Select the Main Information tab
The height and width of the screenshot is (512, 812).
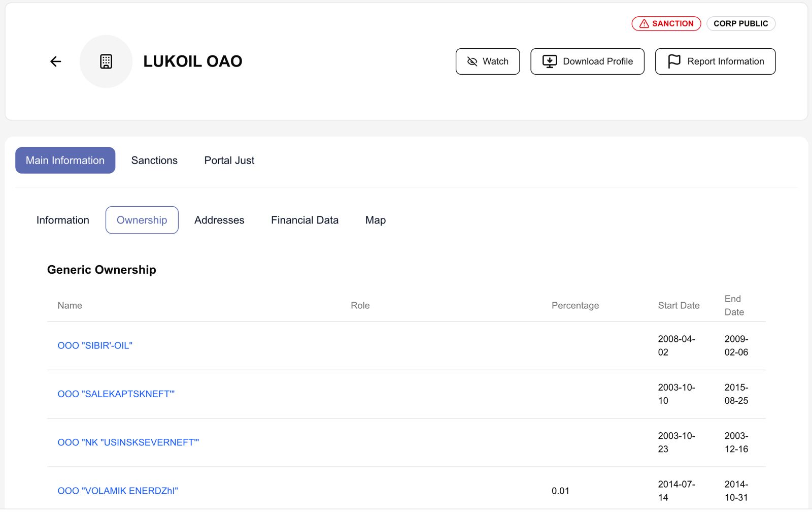click(x=65, y=161)
